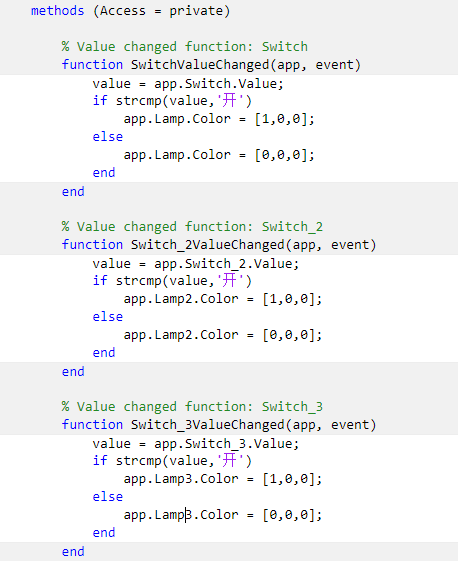Click app.Lamp3.Color = [0,0,0] line
This screenshot has width=458, height=561.
(223, 515)
